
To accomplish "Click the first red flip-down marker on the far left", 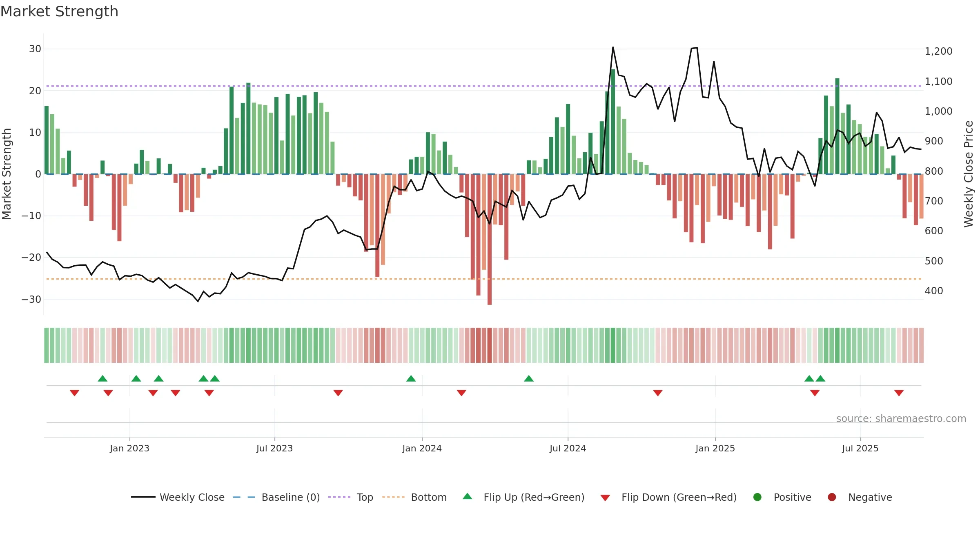I will [74, 393].
